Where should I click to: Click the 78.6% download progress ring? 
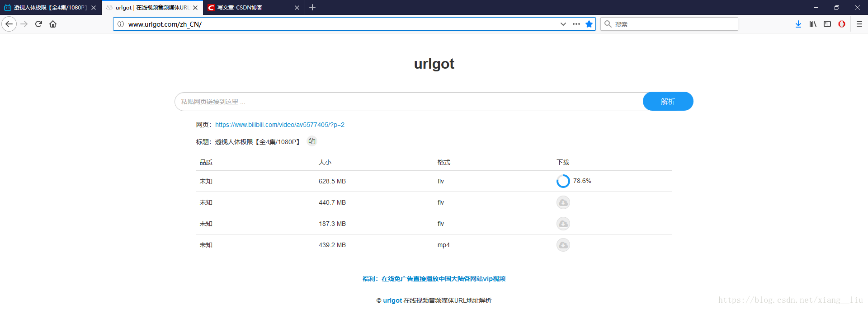point(563,181)
